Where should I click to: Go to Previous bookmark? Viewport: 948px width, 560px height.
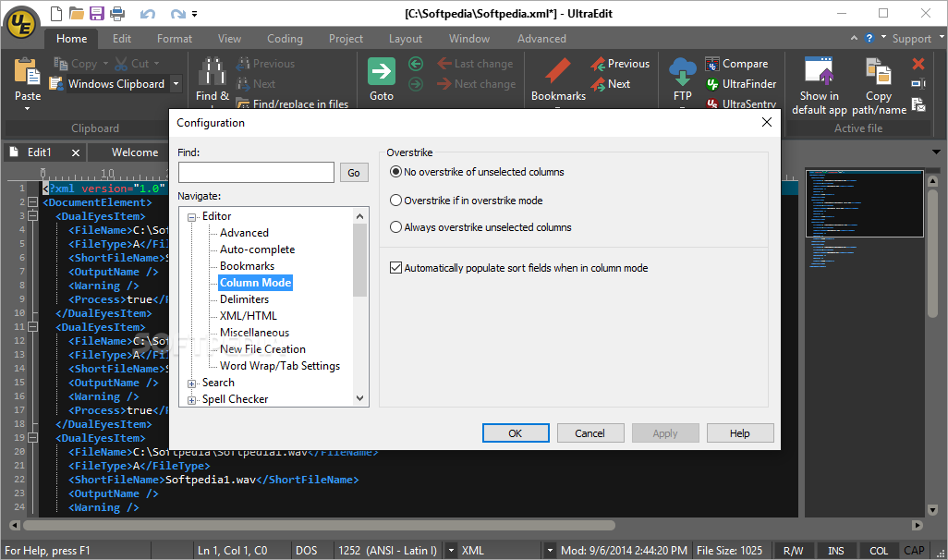point(620,64)
